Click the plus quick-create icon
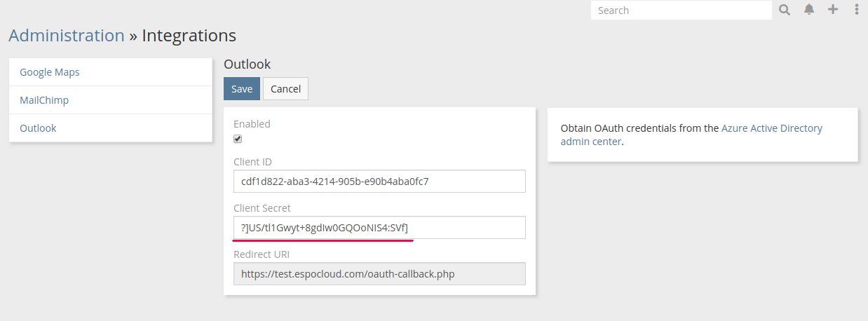Image resolution: width=868 pixels, height=321 pixels. pos(833,10)
